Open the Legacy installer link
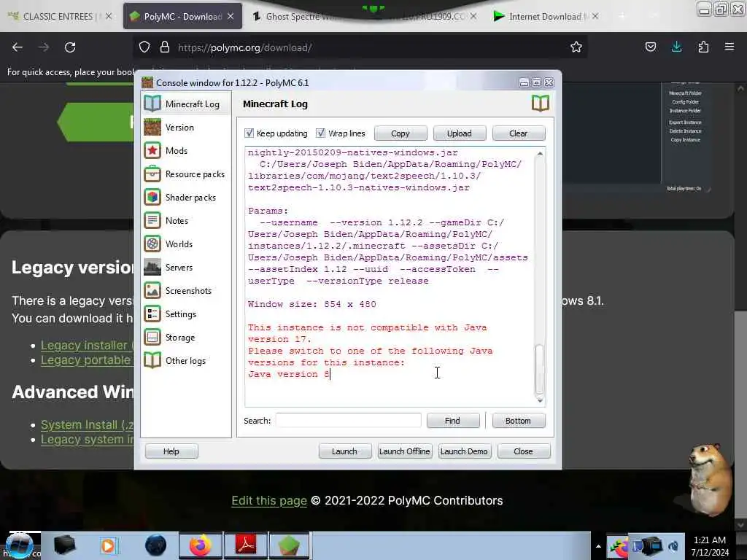747x560 pixels. [x=87, y=345]
